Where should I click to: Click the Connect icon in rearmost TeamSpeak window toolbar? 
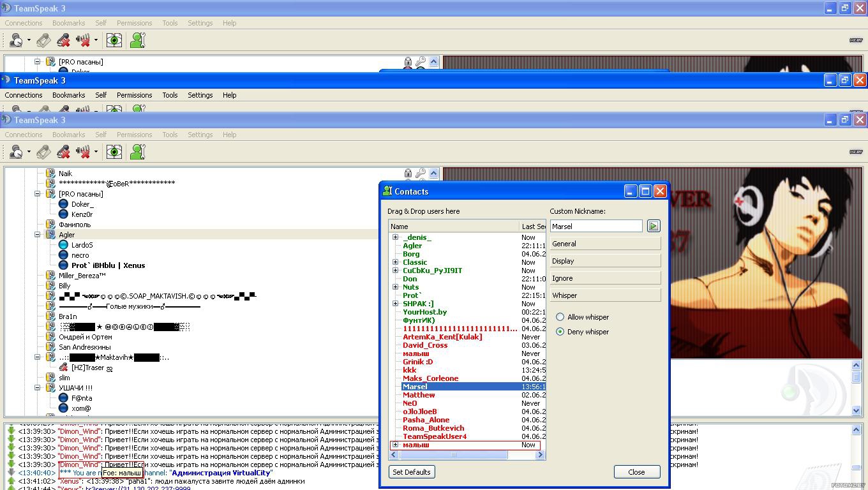pyautogui.click(x=17, y=40)
